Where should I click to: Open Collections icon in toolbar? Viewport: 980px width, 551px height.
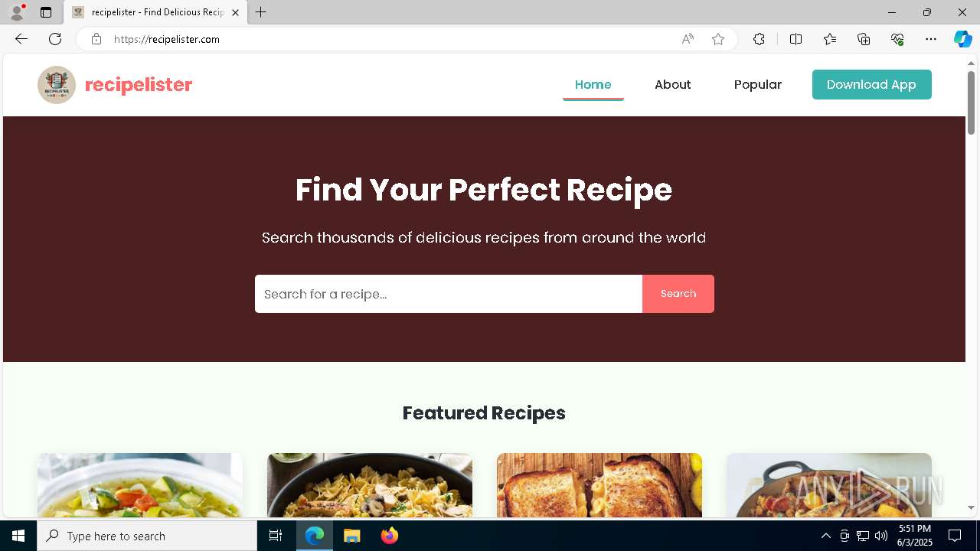(x=864, y=39)
